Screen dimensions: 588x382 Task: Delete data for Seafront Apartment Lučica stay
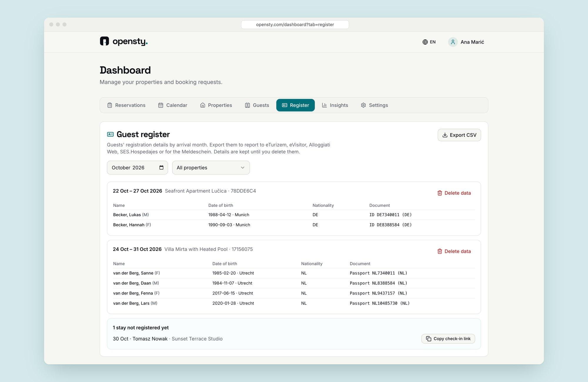point(454,193)
